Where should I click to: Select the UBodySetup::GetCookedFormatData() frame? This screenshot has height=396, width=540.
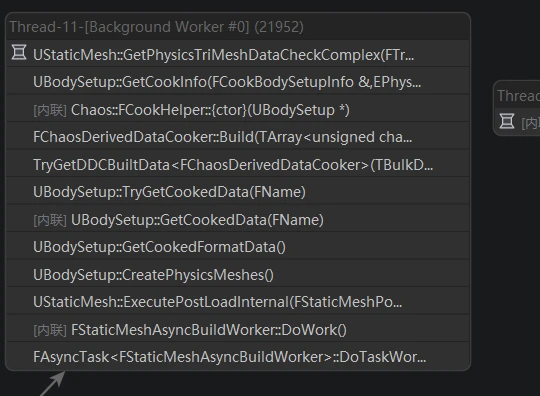coord(238,247)
